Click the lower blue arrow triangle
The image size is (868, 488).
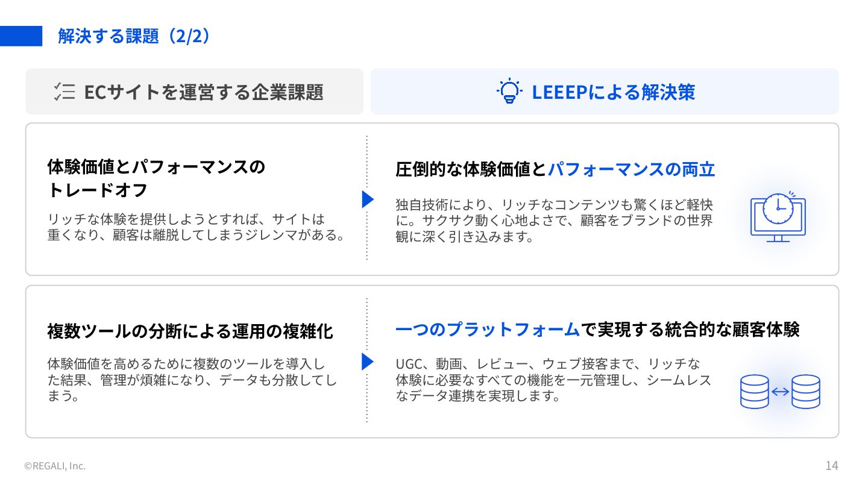367,361
